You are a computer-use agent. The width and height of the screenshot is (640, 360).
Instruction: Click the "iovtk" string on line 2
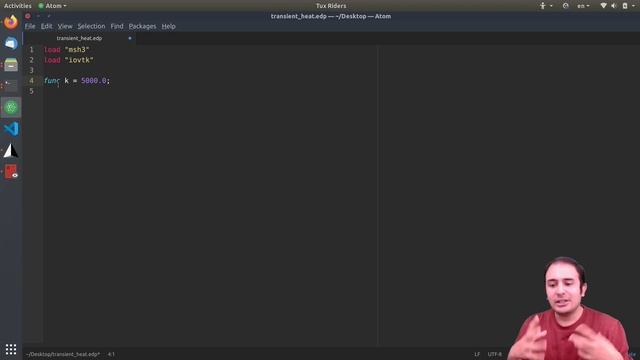(x=79, y=60)
